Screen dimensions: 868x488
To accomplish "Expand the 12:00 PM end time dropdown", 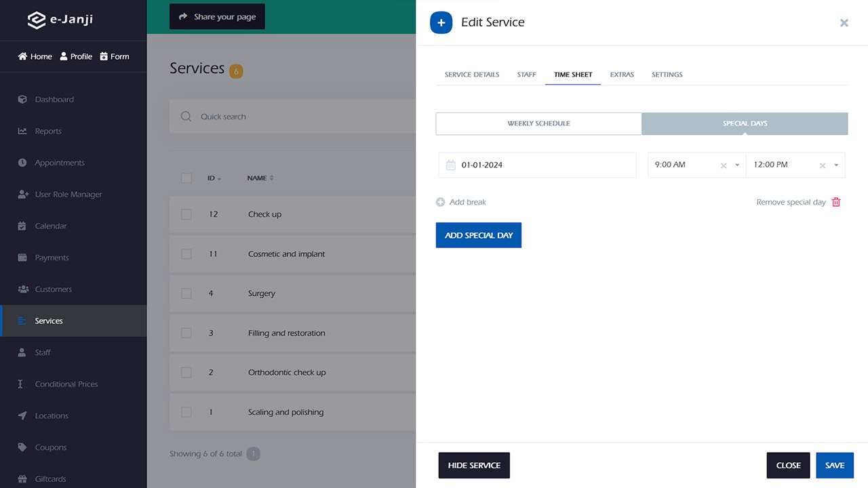I will (836, 165).
